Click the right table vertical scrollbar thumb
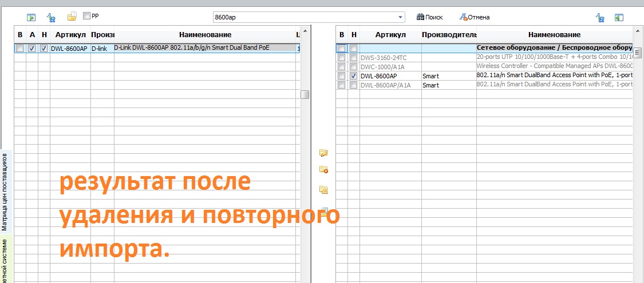This screenshot has height=283, width=644. point(638,53)
